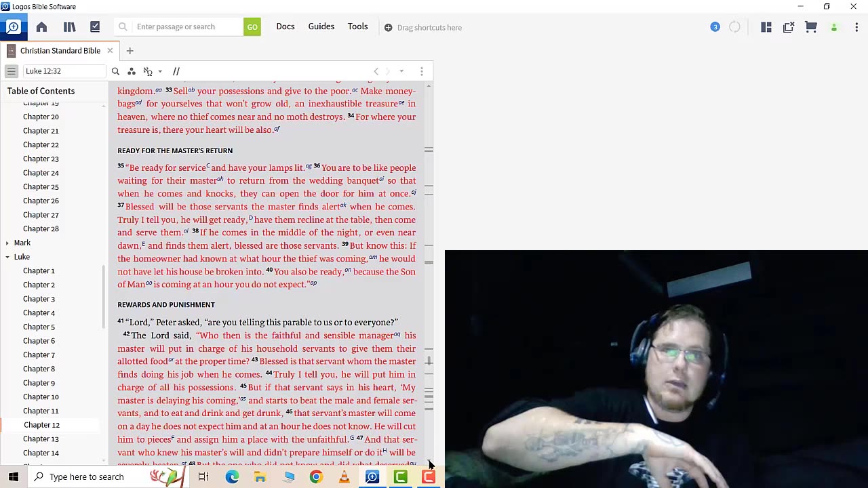The image size is (868, 488).
Task: Open the Layouts icon
Action: pyautogui.click(x=766, y=27)
